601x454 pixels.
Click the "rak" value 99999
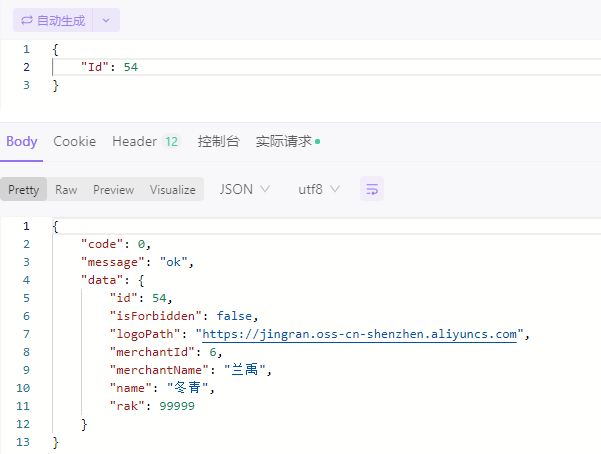pyautogui.click(x=176, y=406)
